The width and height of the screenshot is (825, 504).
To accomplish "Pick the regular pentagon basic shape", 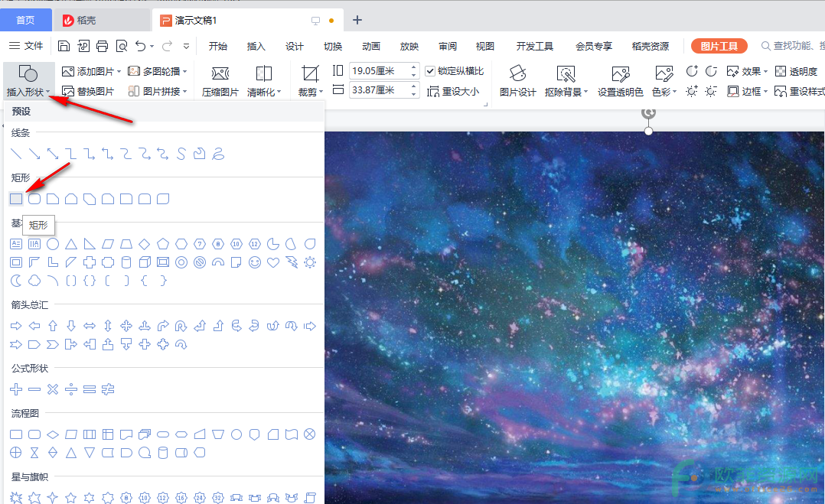I will tap(162, 244).
